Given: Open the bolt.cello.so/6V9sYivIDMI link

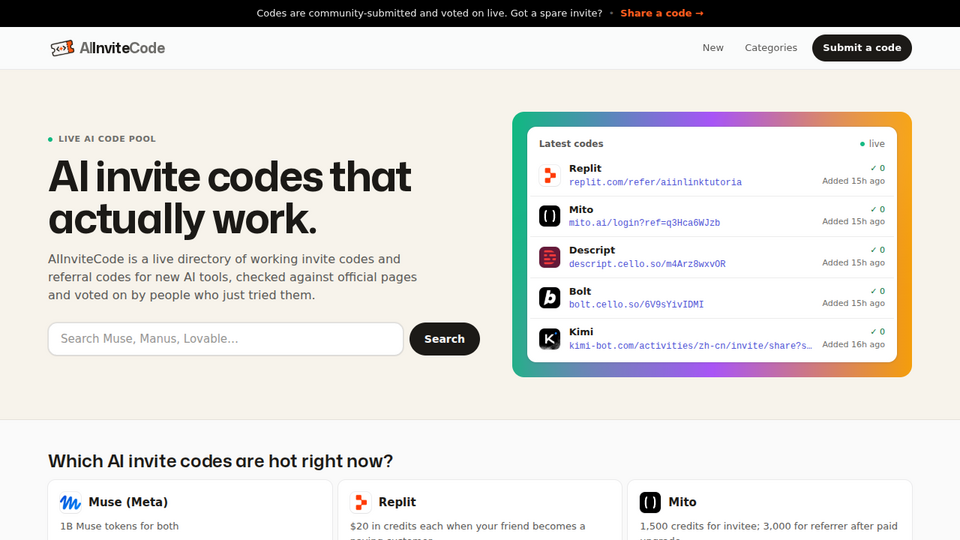Looking at the screenshot, I should (636, 304).
